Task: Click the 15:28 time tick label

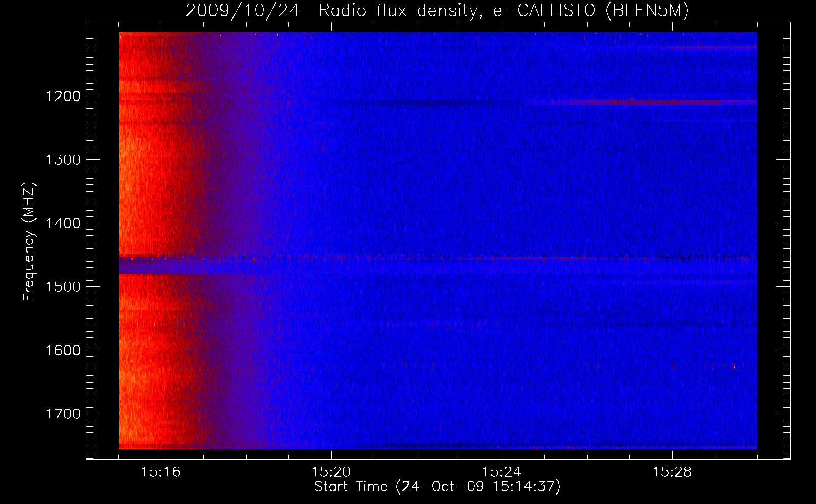Action: click(x=672, y=472)
